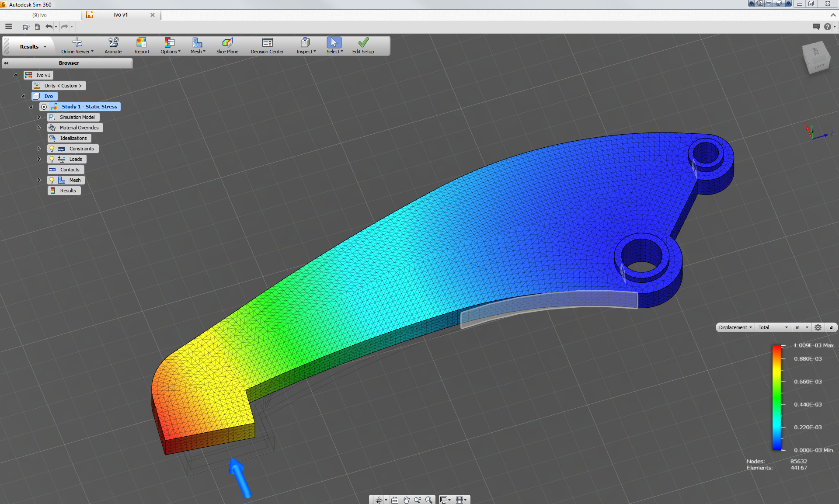The width and height of the screenshot is (839, 504).
Task: Open the Results workspace dropdown
Action: pos(33,47)
